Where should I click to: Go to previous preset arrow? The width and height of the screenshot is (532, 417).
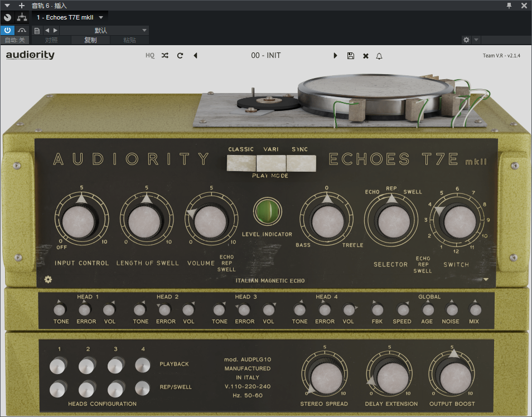[x=195, y=56]
